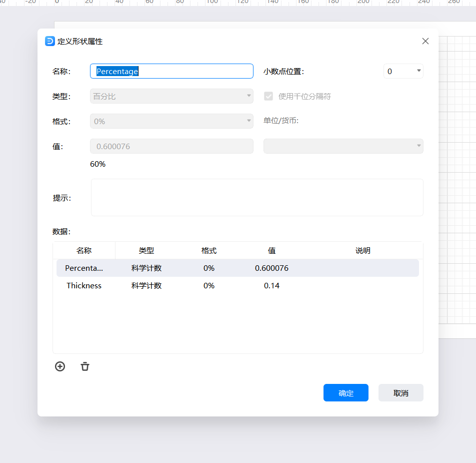The height and width of the screenshot is (463, 476).
Task: Click the 值 column header
Action: tap(271, 251)
